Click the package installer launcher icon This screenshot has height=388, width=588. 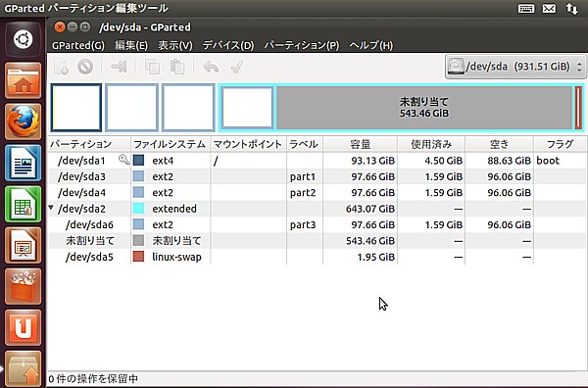pyautogui.click(x=23, y=368)
